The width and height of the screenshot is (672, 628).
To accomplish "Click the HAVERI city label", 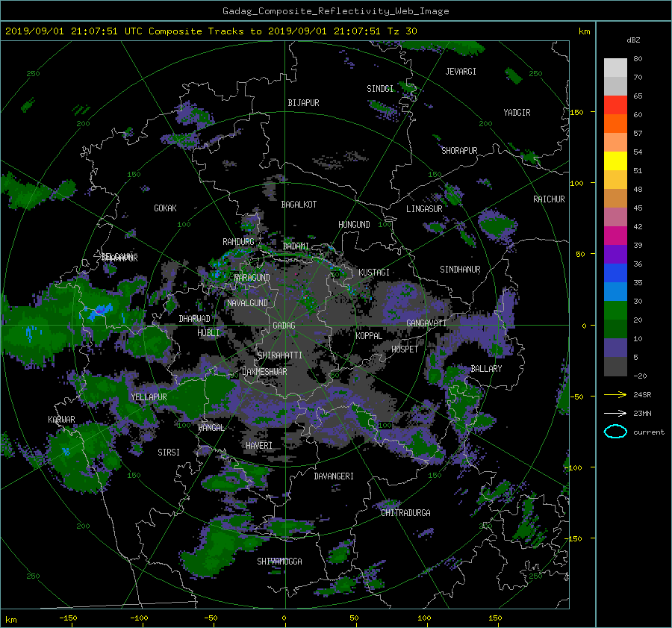I will coord(259,446).
